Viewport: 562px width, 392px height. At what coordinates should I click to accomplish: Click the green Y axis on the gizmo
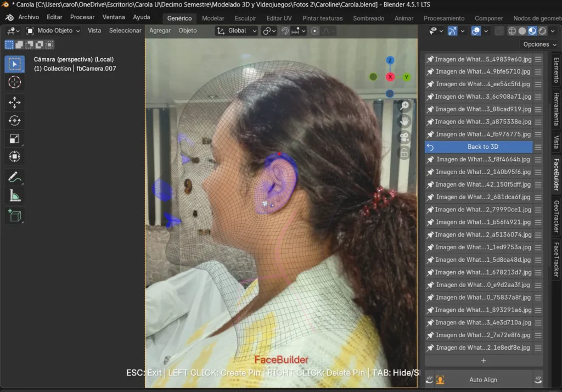[x=407, y=77]
